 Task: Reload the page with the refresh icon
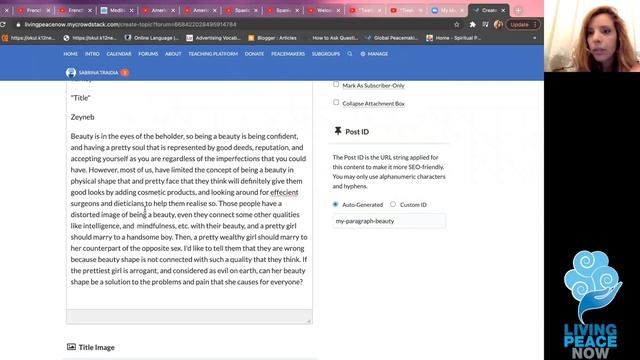pyautogui.click(x=3, y=24)
